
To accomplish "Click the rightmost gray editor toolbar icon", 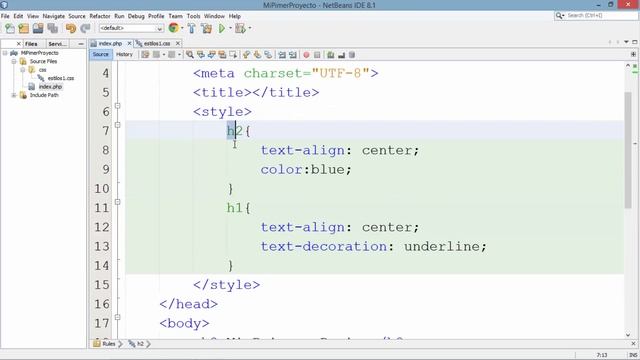I will click(352, 55).
